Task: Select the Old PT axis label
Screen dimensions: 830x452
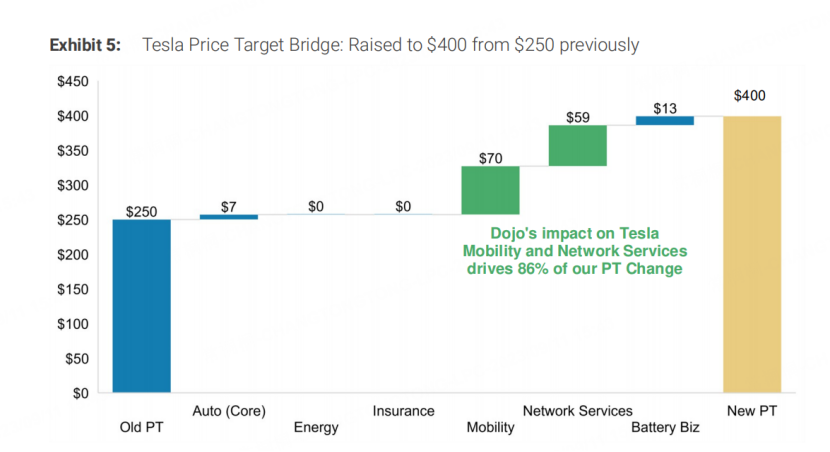Action: [141, 427]
